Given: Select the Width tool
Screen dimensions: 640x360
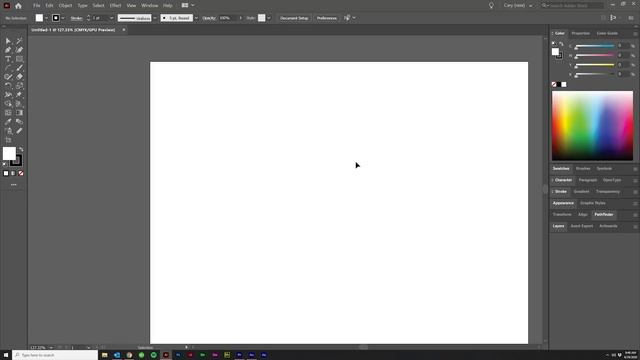Looking at the screenshot, I should [x=8, y=95].
